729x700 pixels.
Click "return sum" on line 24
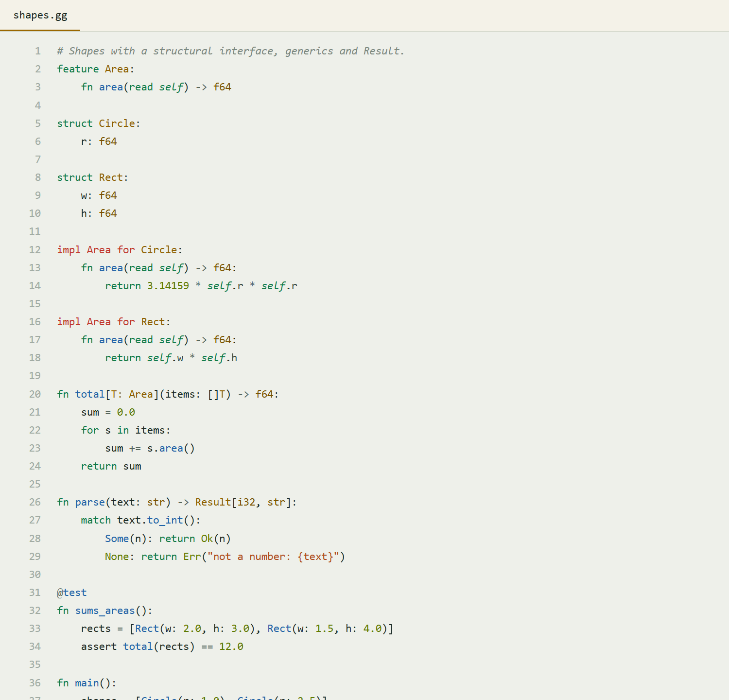tap(111, 466)
